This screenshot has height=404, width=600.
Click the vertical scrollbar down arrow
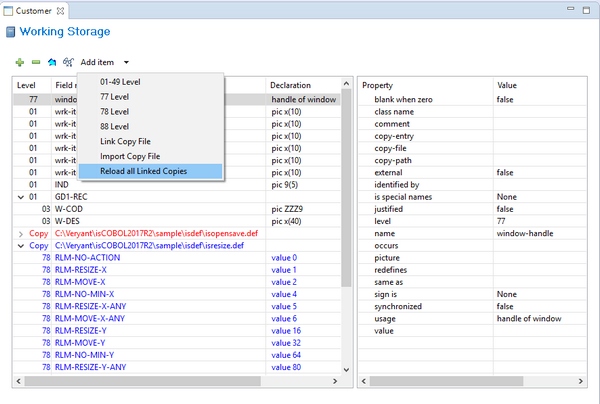coord(346,370)
